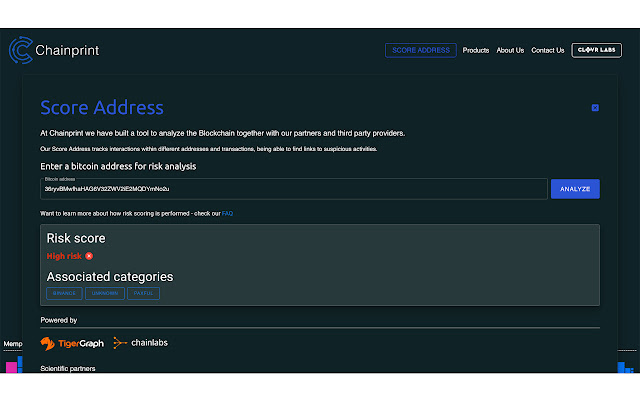Open the Contact Us page

(x=547, y=50)
